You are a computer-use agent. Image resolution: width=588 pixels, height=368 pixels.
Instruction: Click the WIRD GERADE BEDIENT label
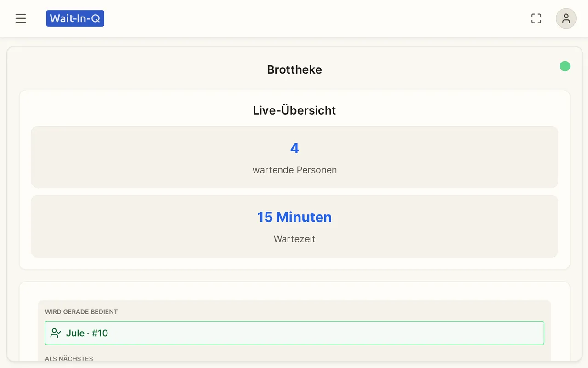pyautogui.click(x=81, y=312)
